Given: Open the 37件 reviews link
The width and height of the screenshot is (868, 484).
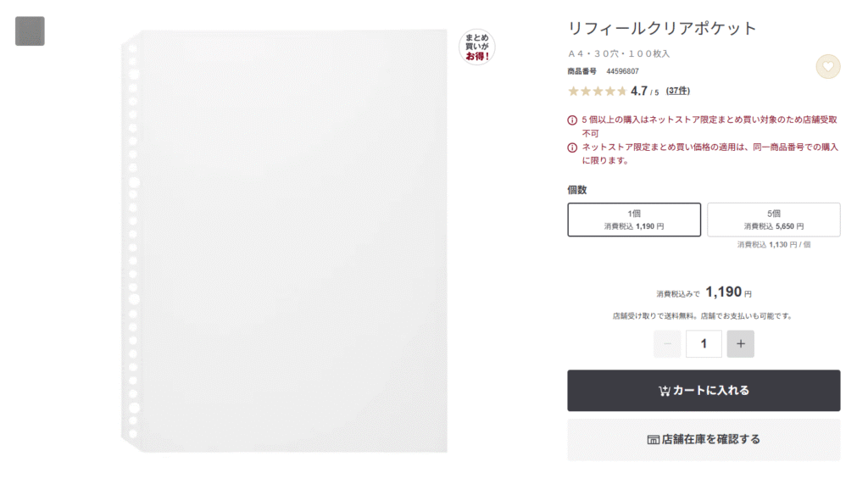Looking at the screenshot, I should tap(678, 91).
